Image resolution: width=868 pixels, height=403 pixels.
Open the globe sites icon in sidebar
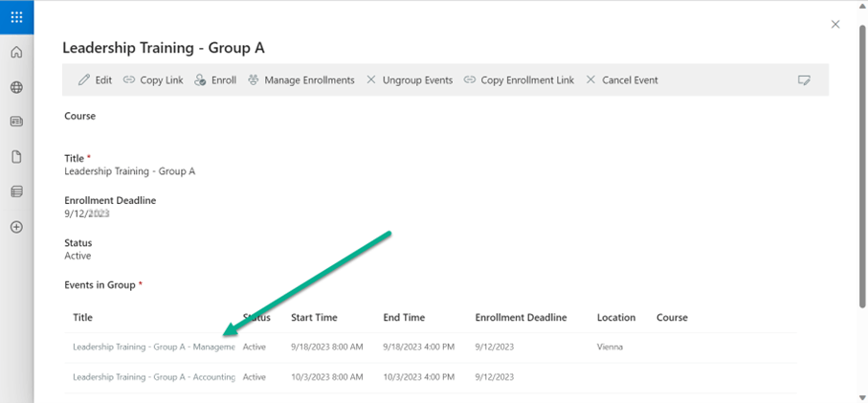tap(16, 87)
